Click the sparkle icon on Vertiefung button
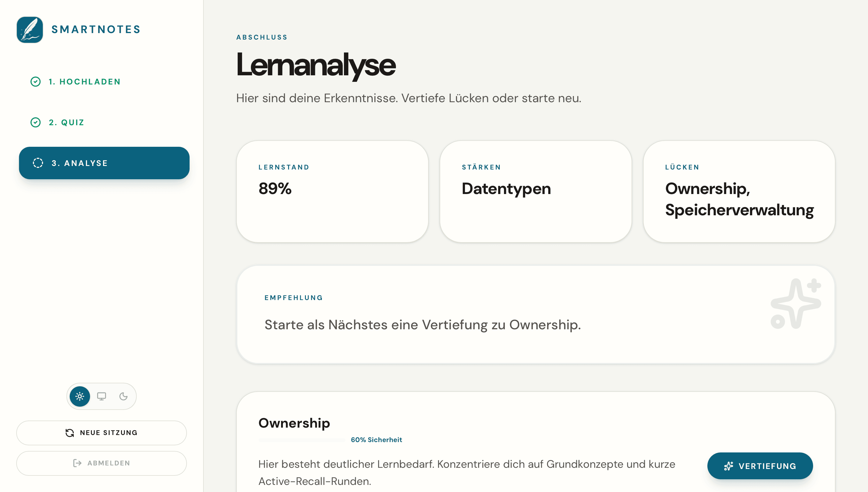The height and width of the screenshot is (492, 868). click(729, 466)
